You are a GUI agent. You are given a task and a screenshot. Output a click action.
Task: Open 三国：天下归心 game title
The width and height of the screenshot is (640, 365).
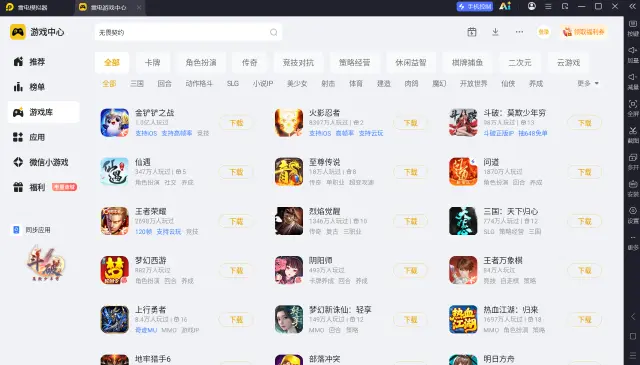pos(511,211)
